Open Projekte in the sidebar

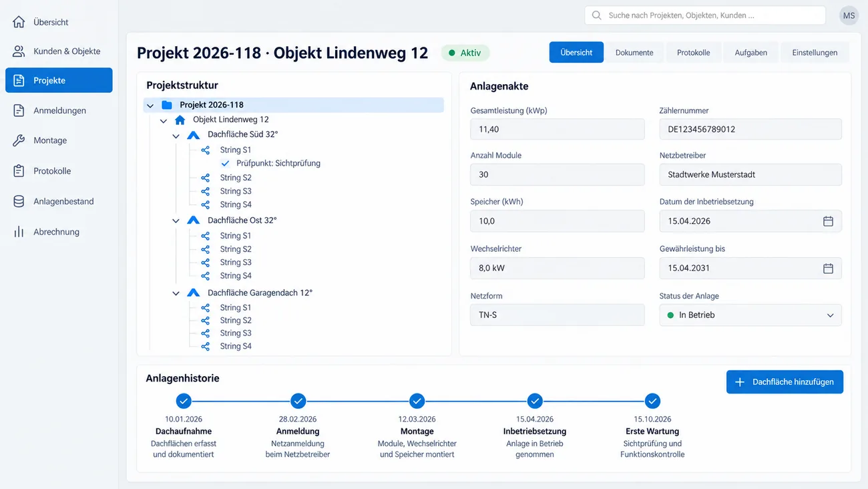click(x=59, y=80)
